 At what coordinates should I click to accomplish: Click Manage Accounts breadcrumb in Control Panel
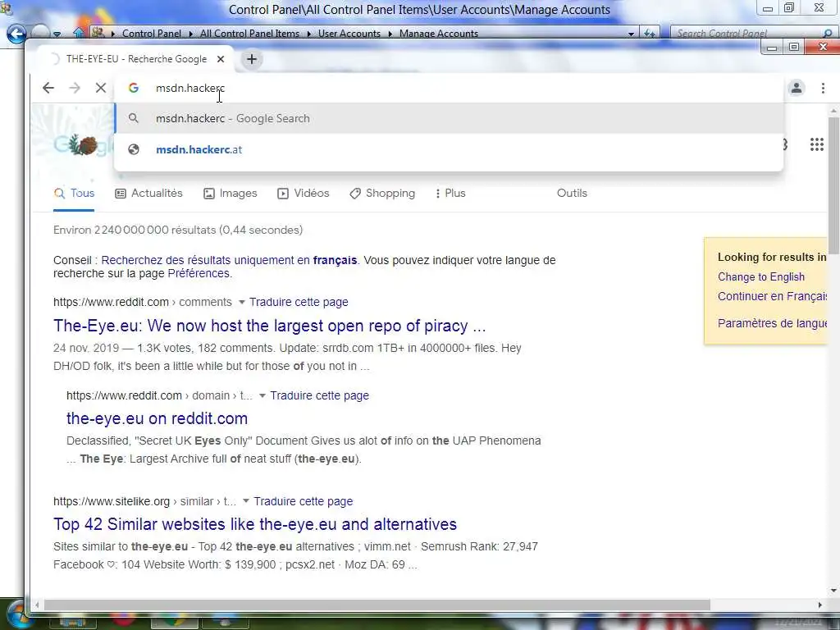point(439,33)
